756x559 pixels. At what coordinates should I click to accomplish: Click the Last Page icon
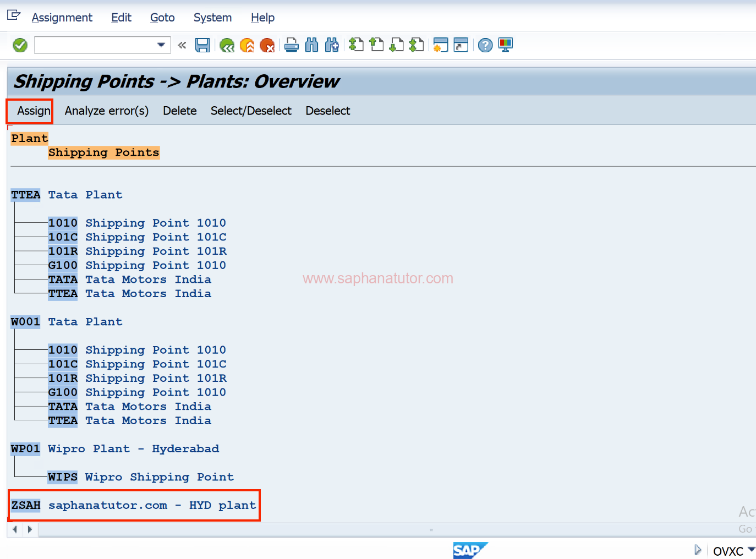pyautogui.click(x=417, y=45)
